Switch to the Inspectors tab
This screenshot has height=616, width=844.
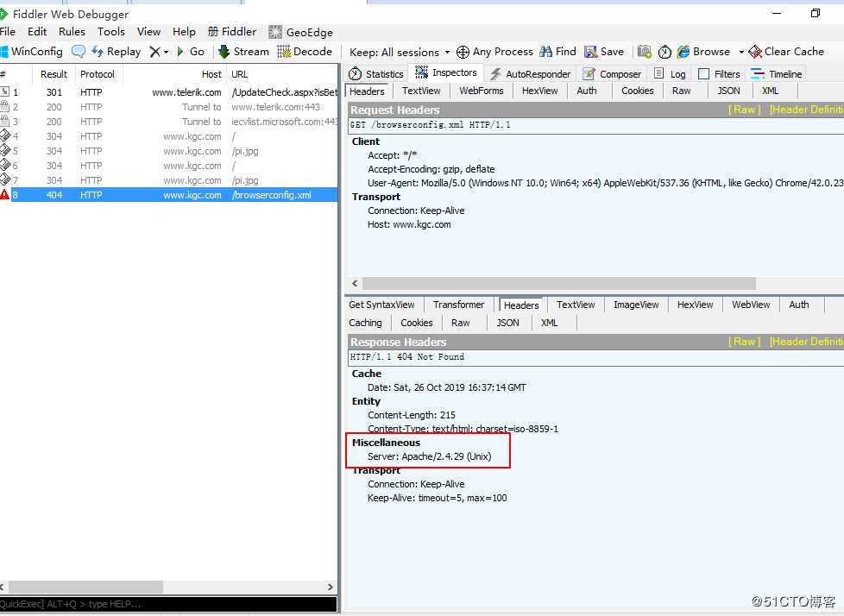446,72
